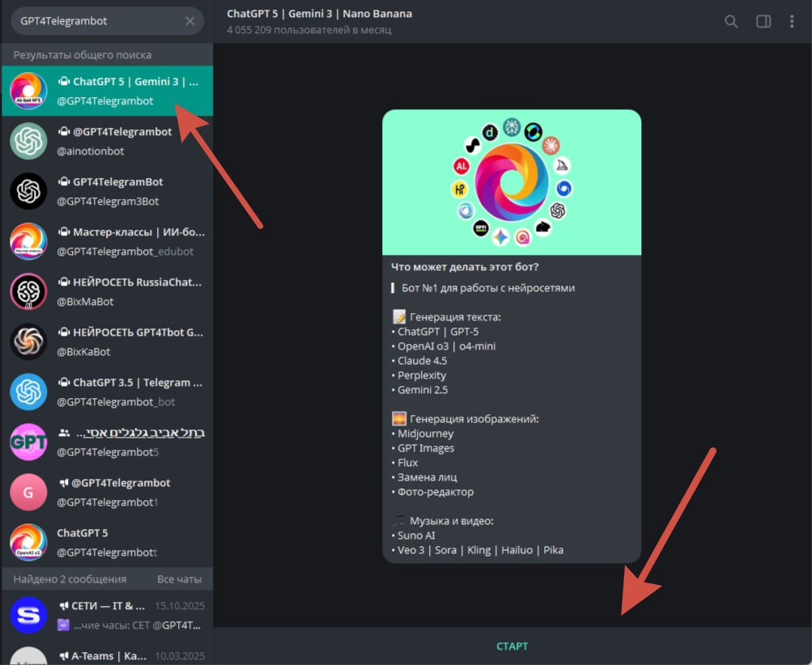Open НЕЙРОСЕТЬ RussiaChat @BixMaBot result
812x665 pixels.
107,292
